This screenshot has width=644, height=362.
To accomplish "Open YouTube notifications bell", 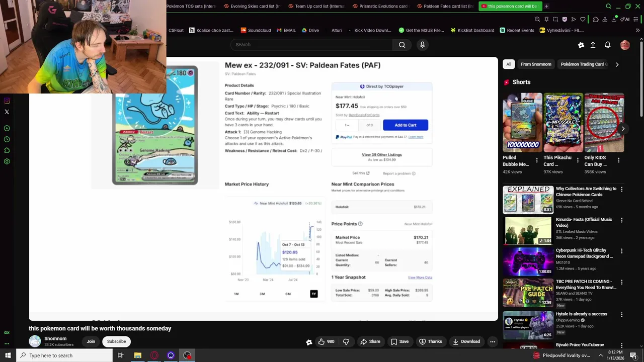I will [608, 45].
